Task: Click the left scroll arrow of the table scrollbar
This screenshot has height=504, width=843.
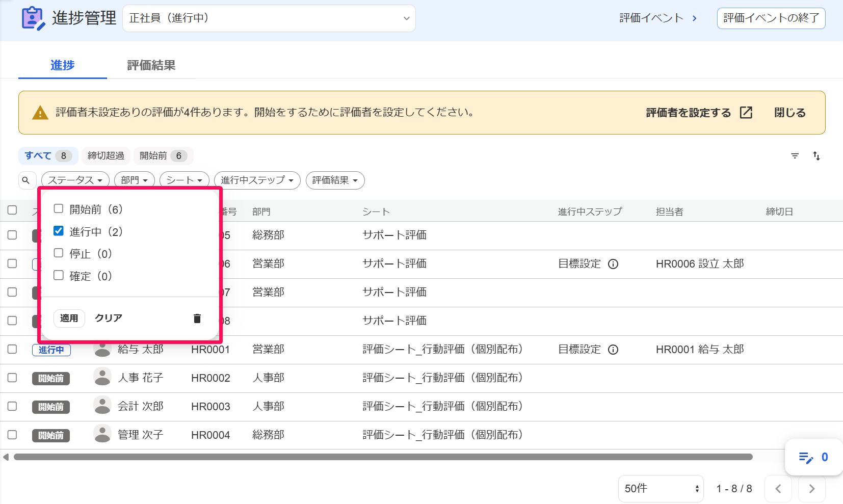Action: pyautogui.click(x=6, y=457)
